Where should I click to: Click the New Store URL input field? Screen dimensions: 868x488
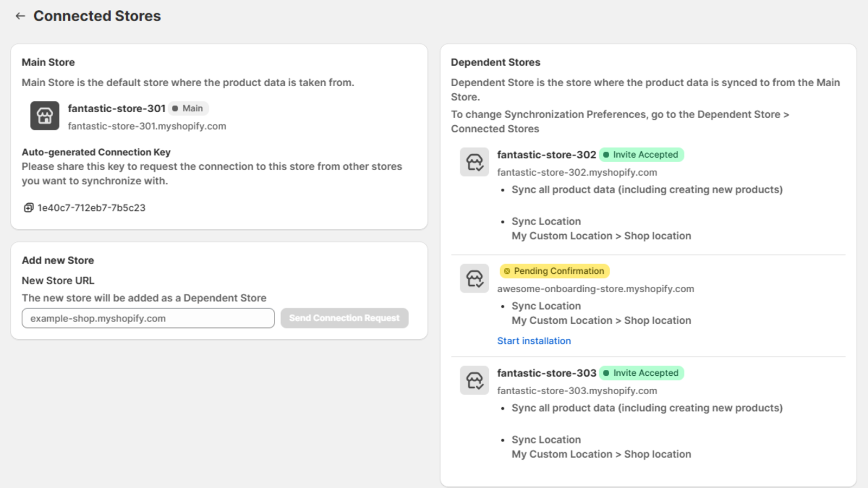(x=148, y=318)
